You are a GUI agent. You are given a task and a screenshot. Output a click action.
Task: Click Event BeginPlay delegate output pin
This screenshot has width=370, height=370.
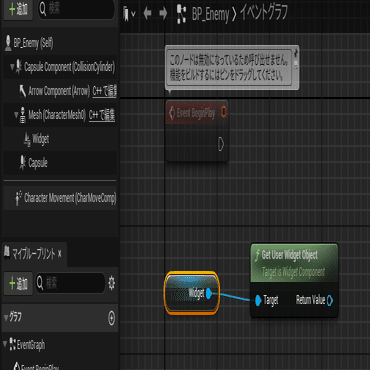[224, 112]
